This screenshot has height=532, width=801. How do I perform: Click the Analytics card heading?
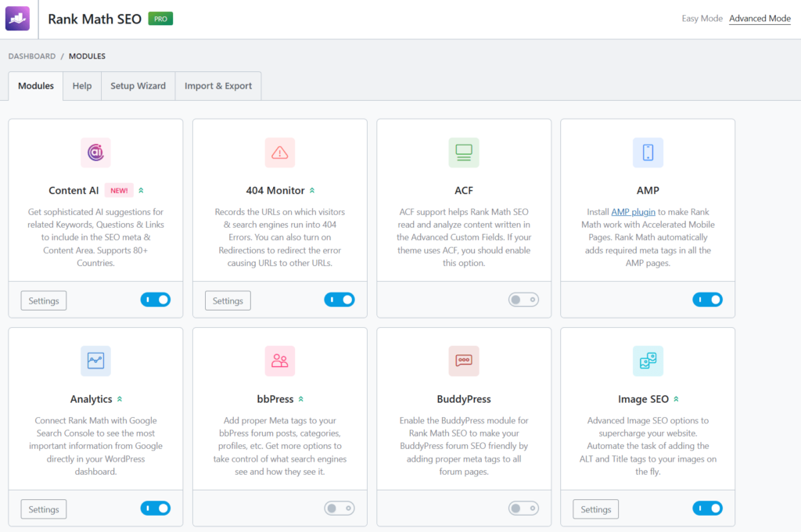(91, 399)
